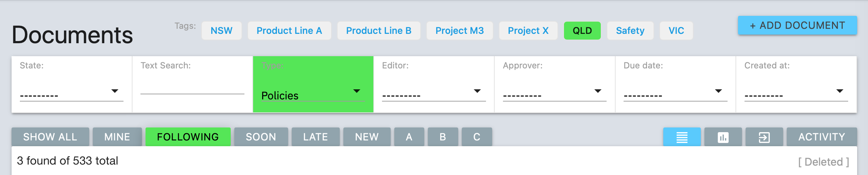The width and height of the screenshot is (868, 175).
Task: Open the bar chart view icon
Action: [723, 137]
